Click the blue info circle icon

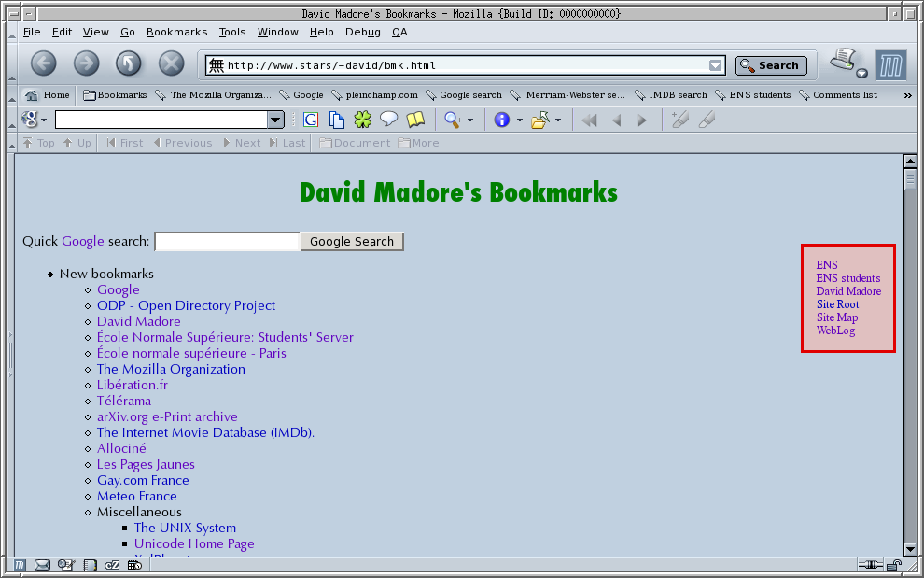(x=502, y=120)
